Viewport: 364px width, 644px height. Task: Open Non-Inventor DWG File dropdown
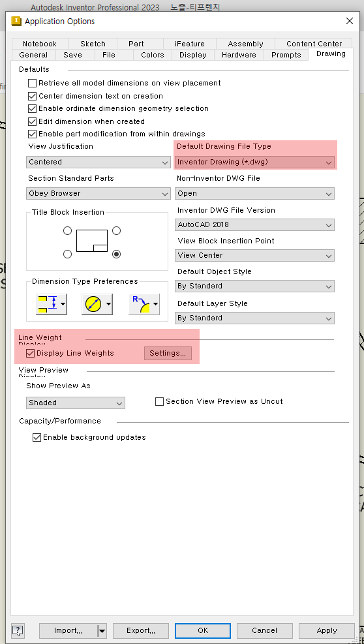(x=254, y=193)
